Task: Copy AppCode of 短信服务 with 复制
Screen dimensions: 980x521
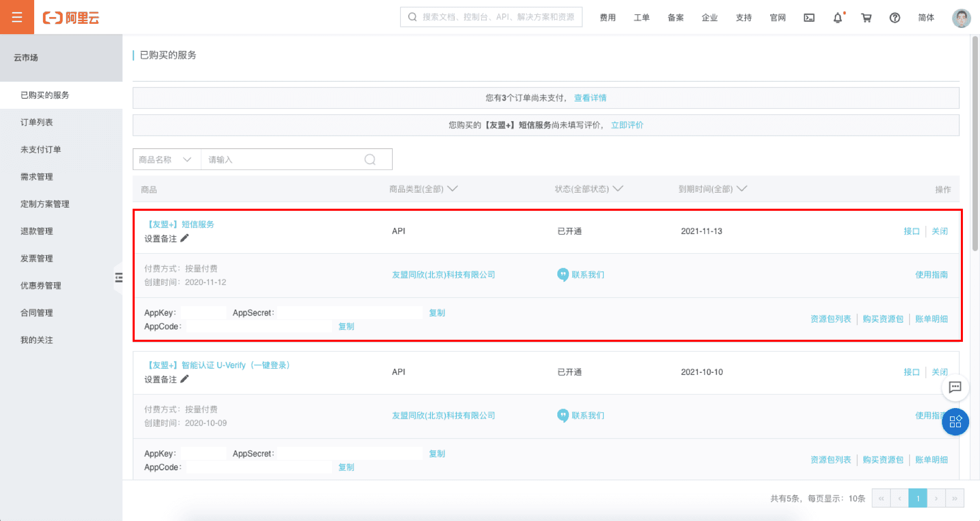Action: tap(346, 326)
